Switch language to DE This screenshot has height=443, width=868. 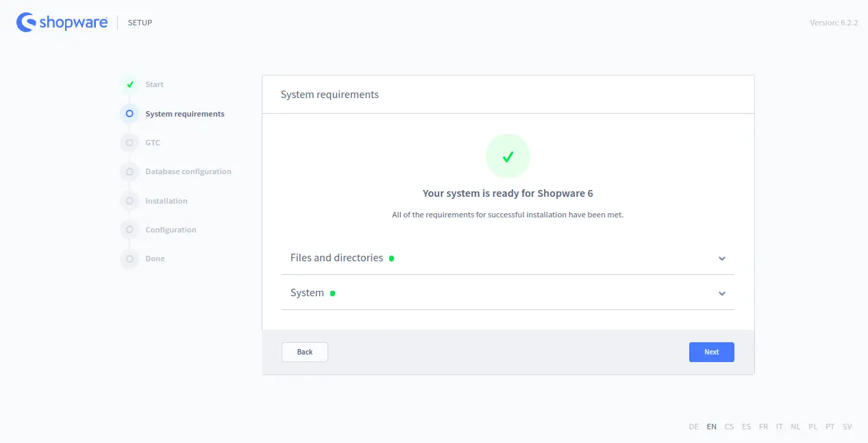(x=694, y=427)
